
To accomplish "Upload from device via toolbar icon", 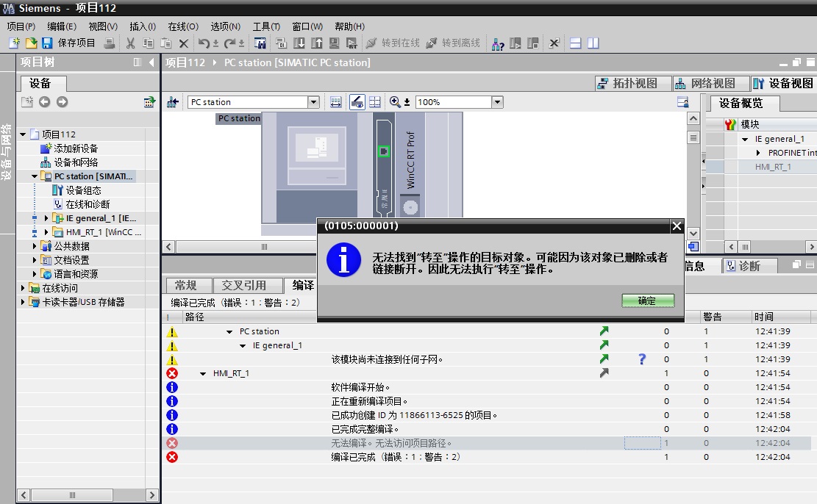I will pyautogui.click(x=317, y=43).
